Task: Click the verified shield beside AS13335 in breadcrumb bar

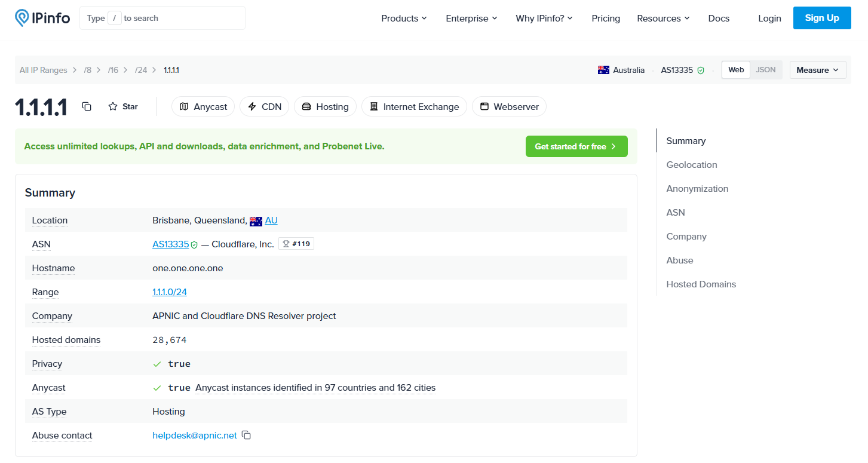Action: pos(701,70)
